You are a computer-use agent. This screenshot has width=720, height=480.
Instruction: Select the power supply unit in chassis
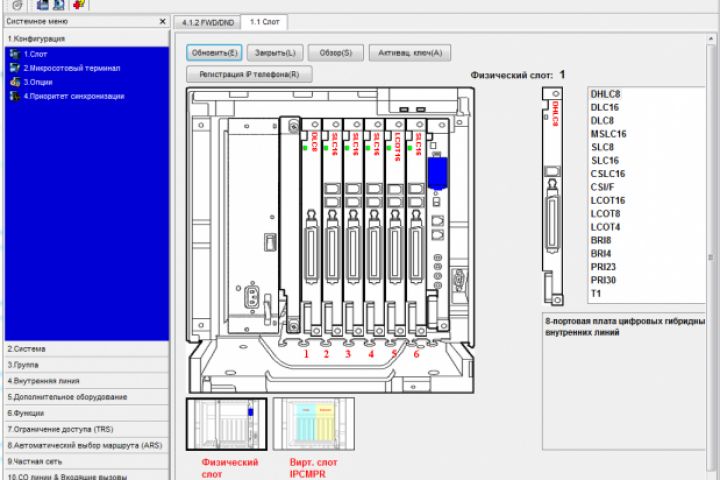pos(254,225)
